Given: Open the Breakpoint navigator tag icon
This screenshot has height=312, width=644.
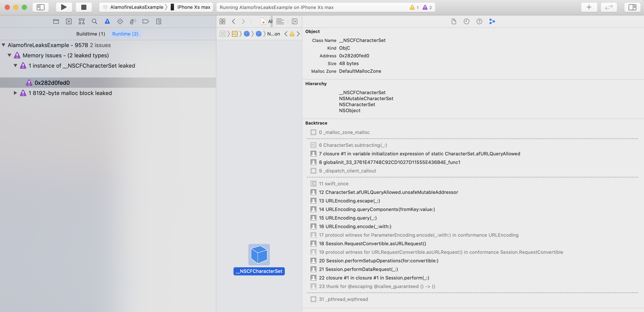Looking at the screenshot, I should tap(146, 21).
